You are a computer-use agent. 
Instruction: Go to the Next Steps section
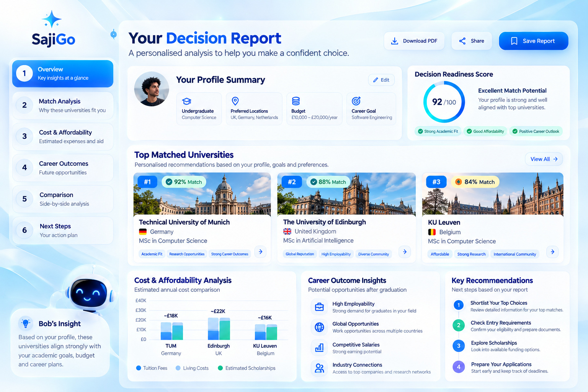[x=63, y=230]
